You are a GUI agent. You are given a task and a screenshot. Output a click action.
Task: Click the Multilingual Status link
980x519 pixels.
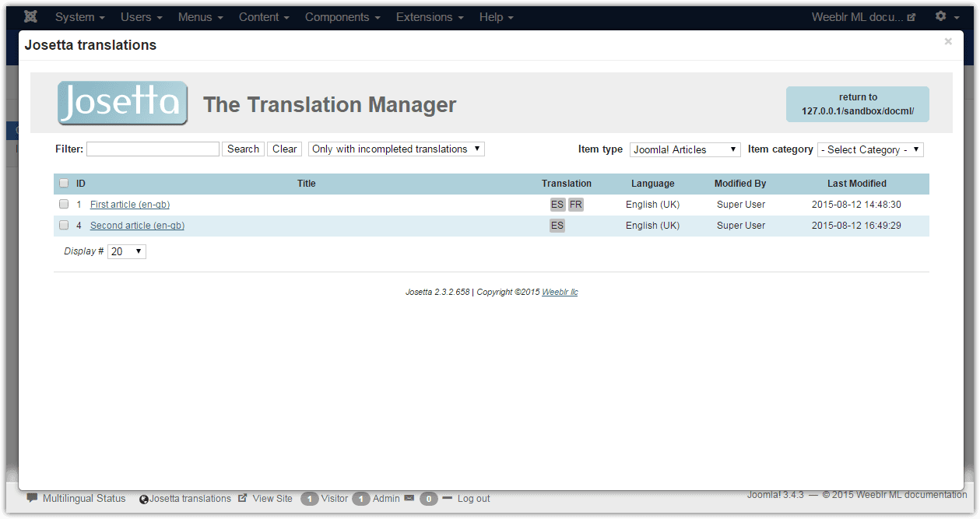tap(84, 499)
